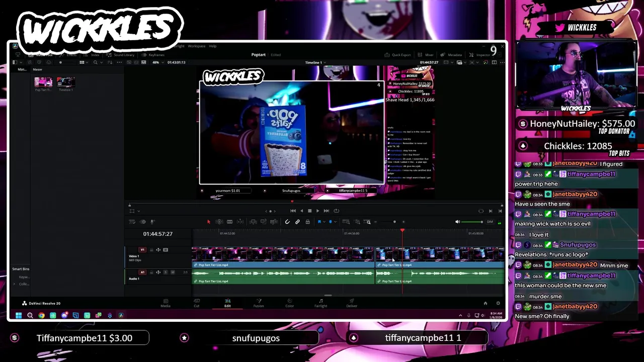
Task: Choose the Blade Edit mode tool
Action: point(229,222)
